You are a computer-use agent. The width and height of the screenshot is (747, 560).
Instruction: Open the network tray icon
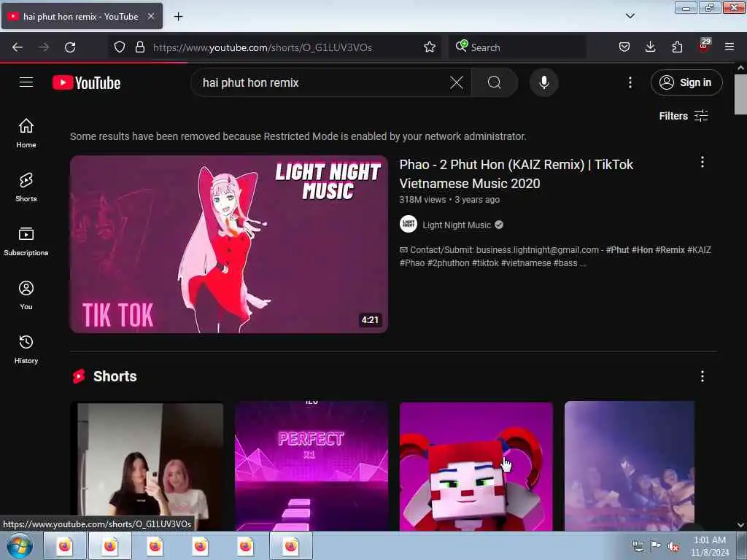click(638, 546)
